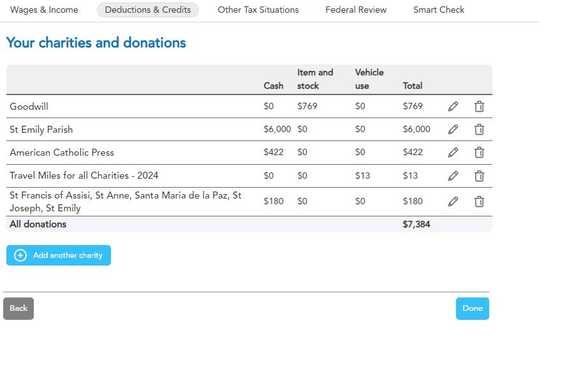Click the plus icon on Add another charity
Image resolution: width=588 pixels, height=376 pixels.
pos(19,255)
